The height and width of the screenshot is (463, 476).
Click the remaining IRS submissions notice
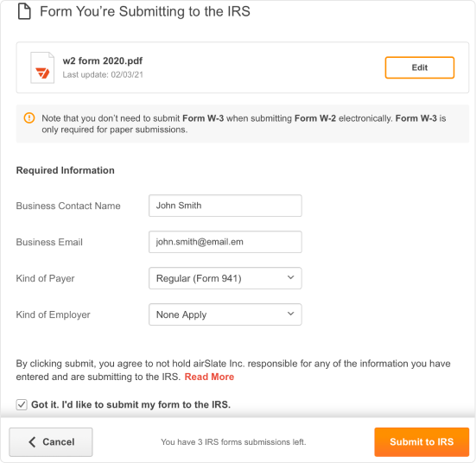233,442
